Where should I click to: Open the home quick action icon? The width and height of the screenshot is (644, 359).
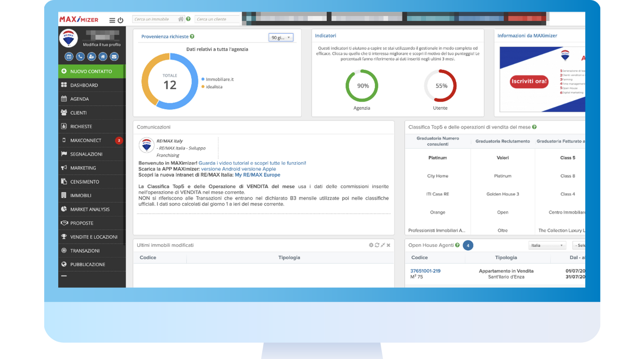[x=103, y=56]
